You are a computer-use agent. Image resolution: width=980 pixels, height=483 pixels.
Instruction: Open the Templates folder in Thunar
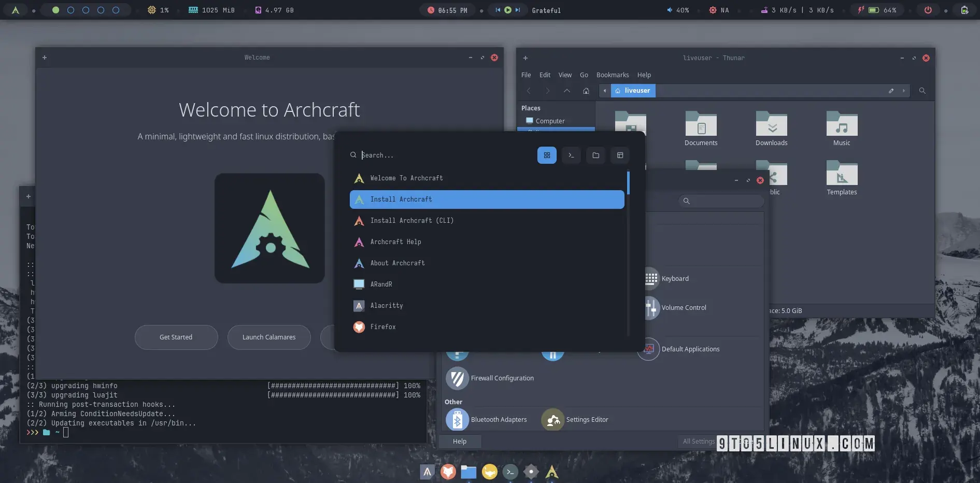(842, 178)
